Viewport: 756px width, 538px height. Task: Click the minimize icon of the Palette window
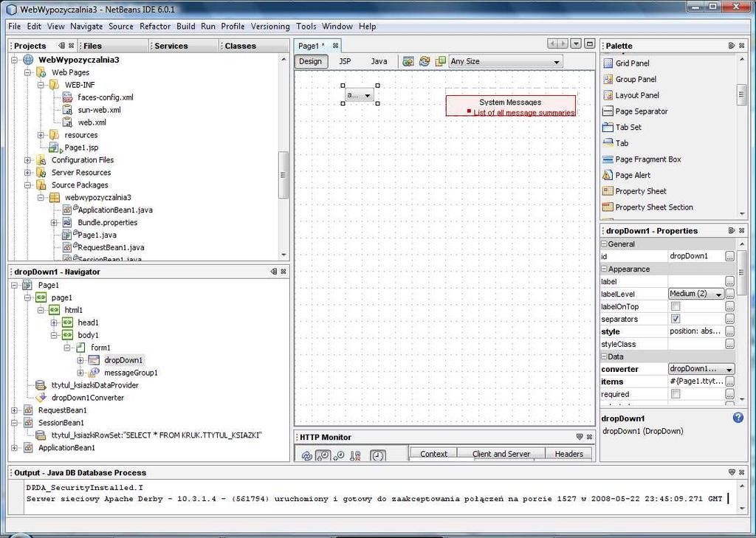coord(732,45)
